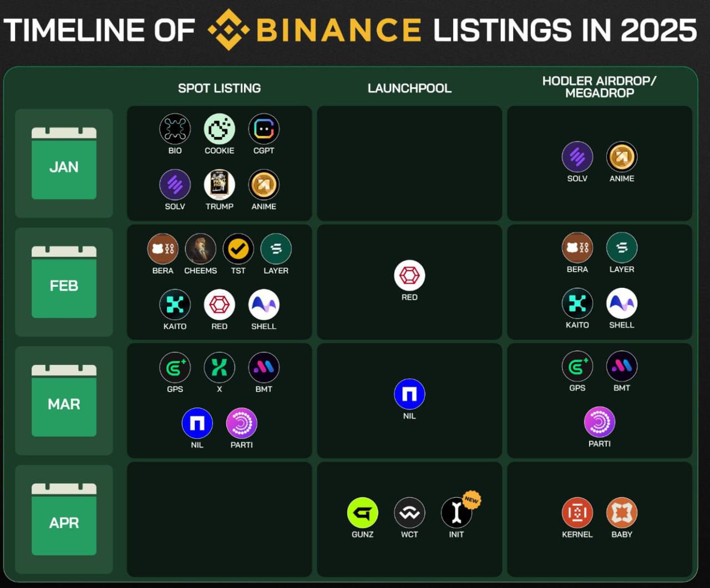710x588 pixels.
Task: Click BMT icon in March Hodler Airdrop
Action: point(622,366)
